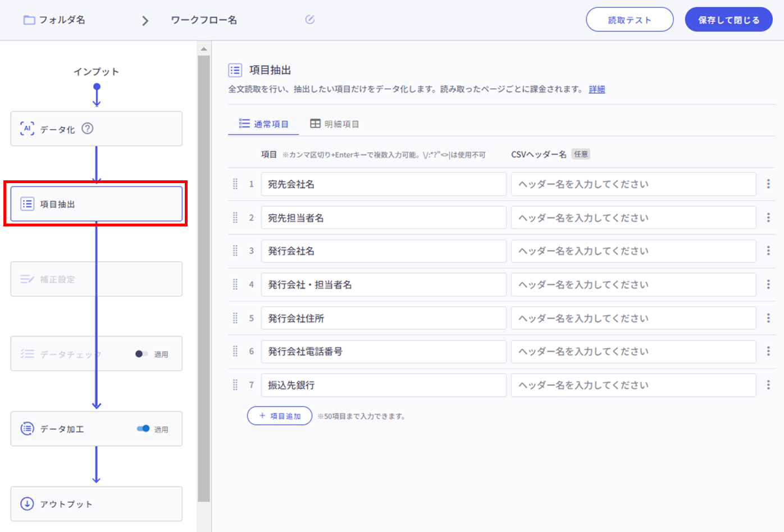This screenshot has width=784, height=532.
Task: Click the 保存して閉じる button
Action: coord(728,20)
